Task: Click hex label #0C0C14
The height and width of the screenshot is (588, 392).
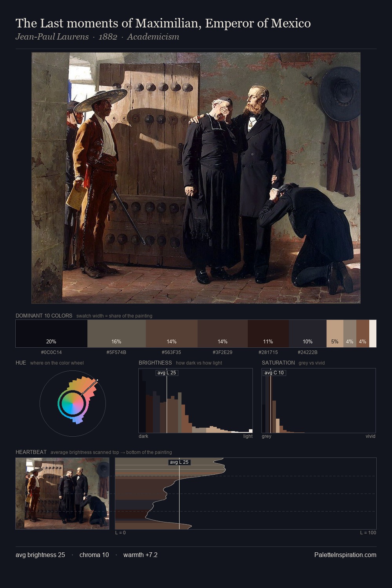Action: tap(51, 352)
